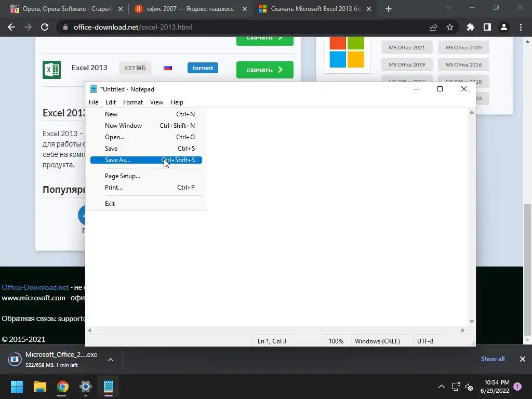The width and height of the screenshot is (532, 399).
Task: Open Windows Start menu
Action: click(x=17, y=387)
